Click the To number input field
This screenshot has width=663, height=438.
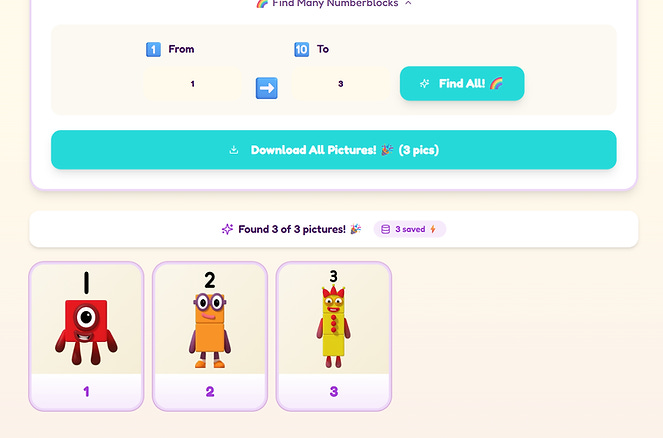pyautogui.click(x=340, y=84)
